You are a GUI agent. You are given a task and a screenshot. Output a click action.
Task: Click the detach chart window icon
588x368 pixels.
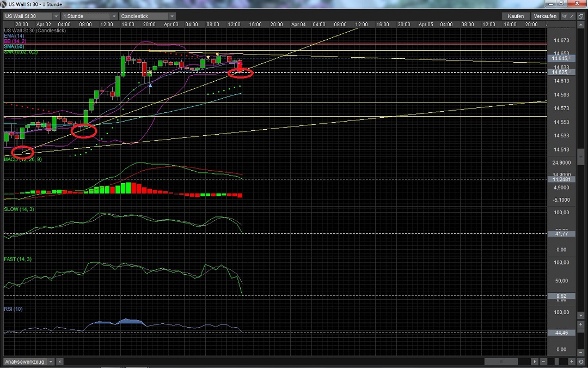(x=581, y=16)
